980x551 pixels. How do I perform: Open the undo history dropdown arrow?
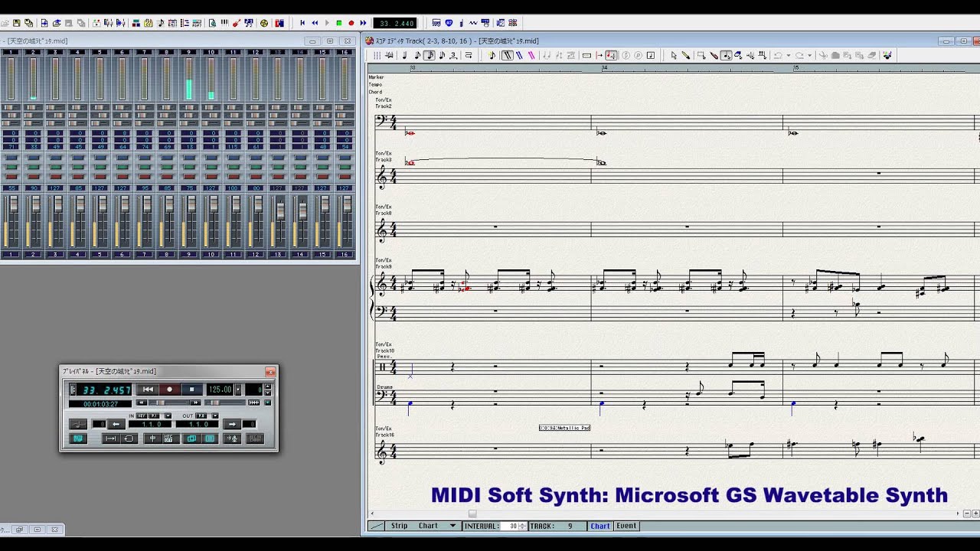[x=789, y=55]
